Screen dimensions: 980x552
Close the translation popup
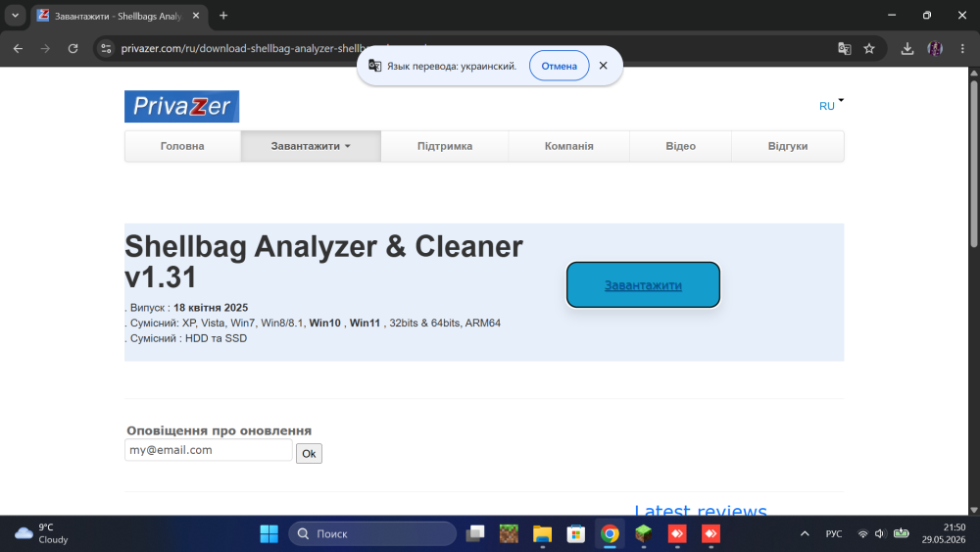coord(603,66)
